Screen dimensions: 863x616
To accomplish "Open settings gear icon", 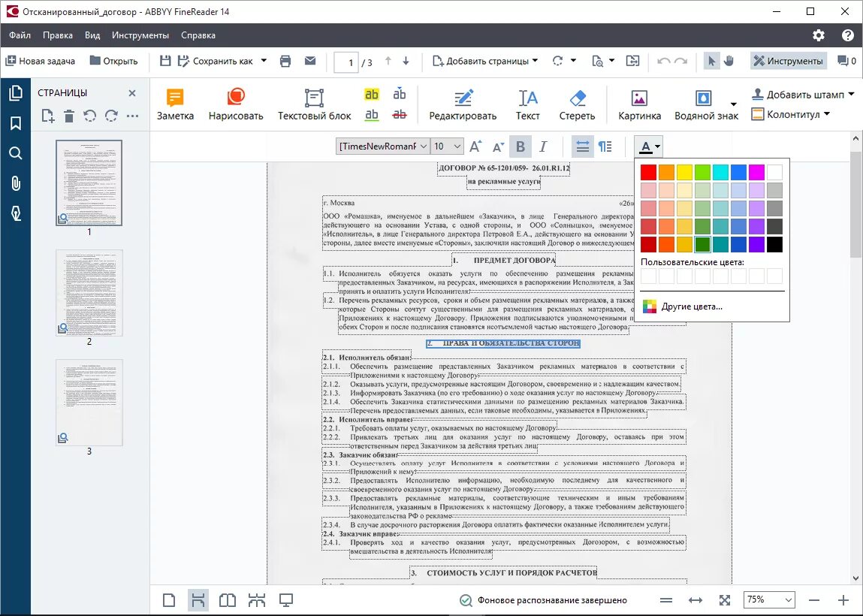I will click(819, 35).
